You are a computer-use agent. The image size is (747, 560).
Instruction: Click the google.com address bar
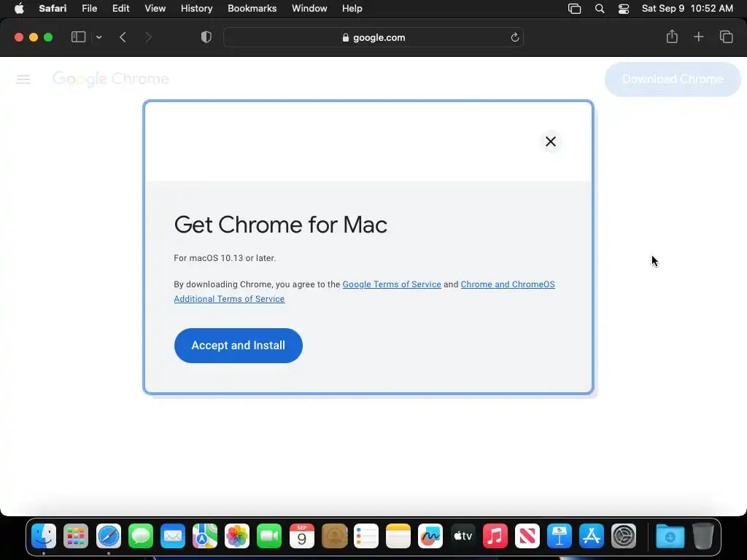(373, 37)
